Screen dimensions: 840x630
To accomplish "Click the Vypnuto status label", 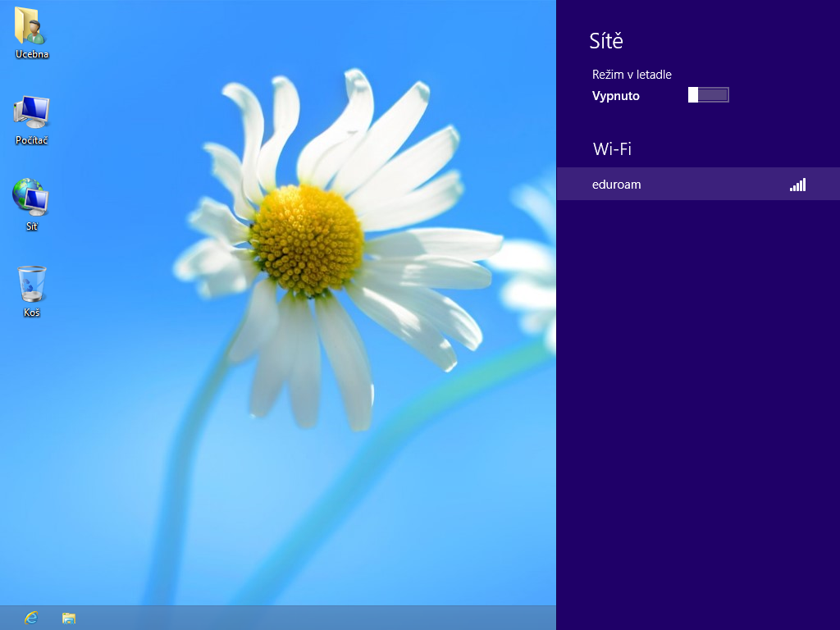I will (x=615, y=96).
